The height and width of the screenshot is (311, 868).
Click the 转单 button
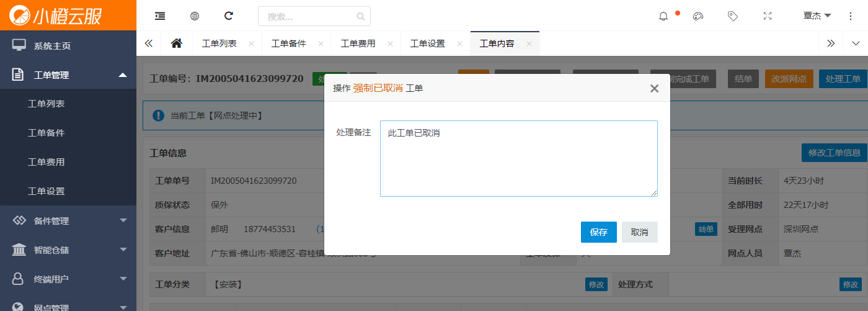pyautogui.click(x=706, y=229)
